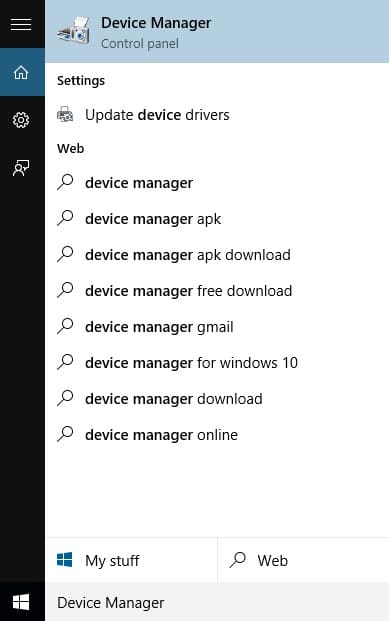Click the magnifier icon in Web button
Screen dimensions: 389x621
(x=238, y=560)
